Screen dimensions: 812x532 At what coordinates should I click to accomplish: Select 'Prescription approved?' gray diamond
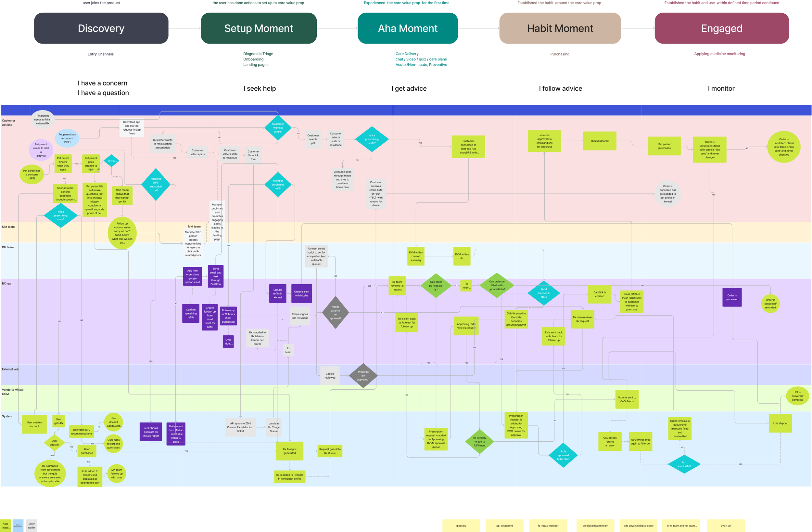(363, 376)
